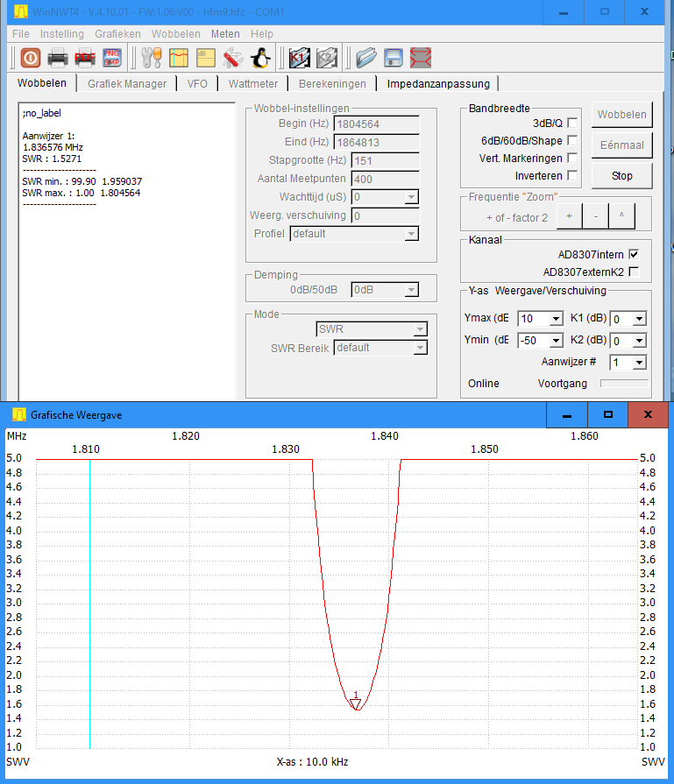Toggle the Inverteren checkbox
Image resolution: width=674 pixels, height=784 pixels.
coord(572,176)
